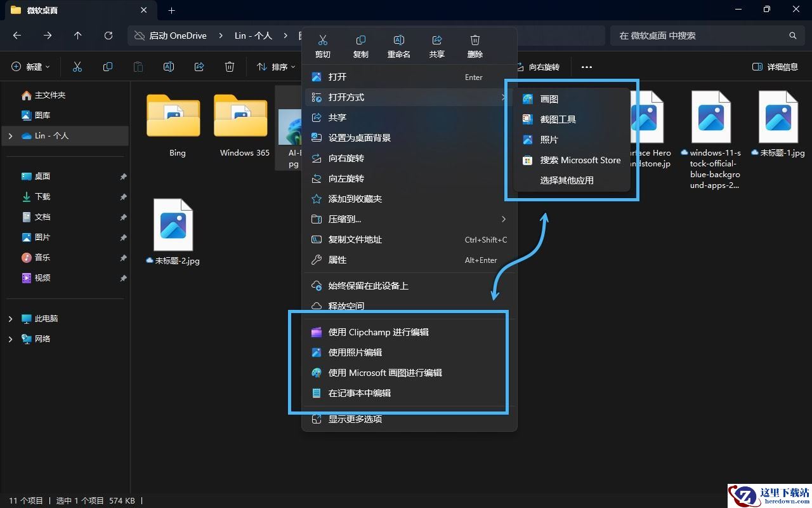Viewport: 812px width, 508px height.
Task: Expand the 此电脑 tree node
Action: click(x=10, y=319)
